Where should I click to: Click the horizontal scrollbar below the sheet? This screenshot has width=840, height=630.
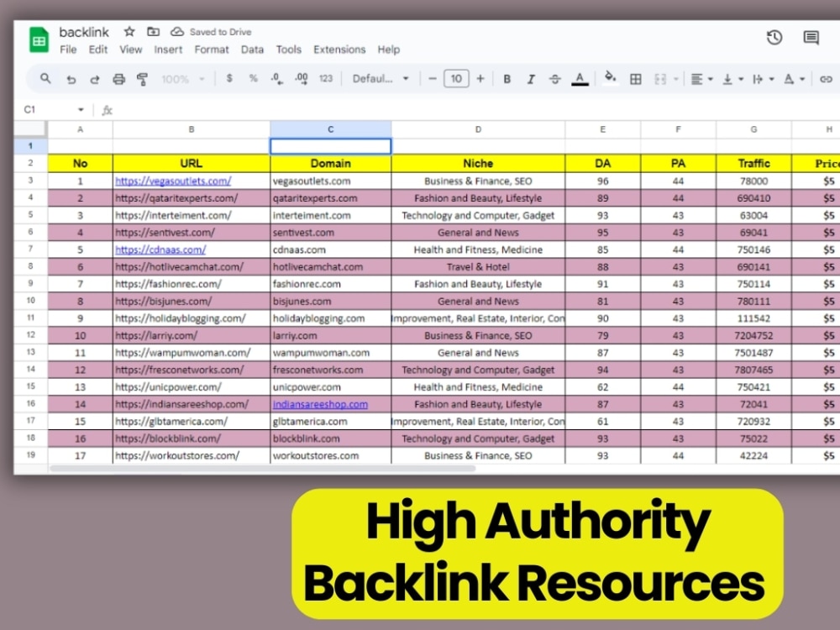pyautogui.click(x=262, y=468)
